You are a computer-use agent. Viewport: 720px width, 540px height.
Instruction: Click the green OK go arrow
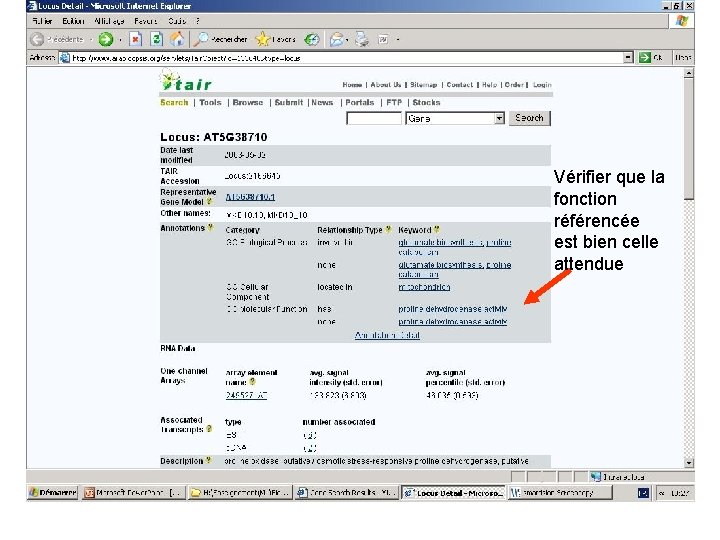coord(645,57)
